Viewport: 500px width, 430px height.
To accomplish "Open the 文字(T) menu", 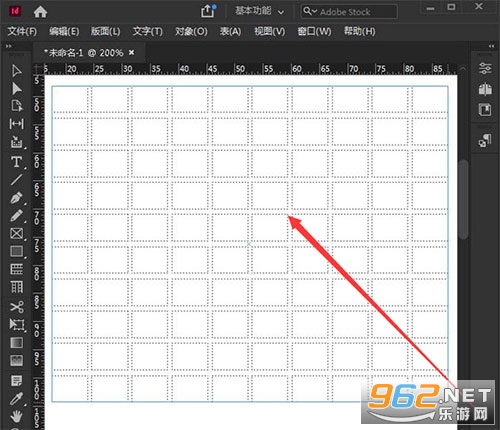I will pos(148,31).
